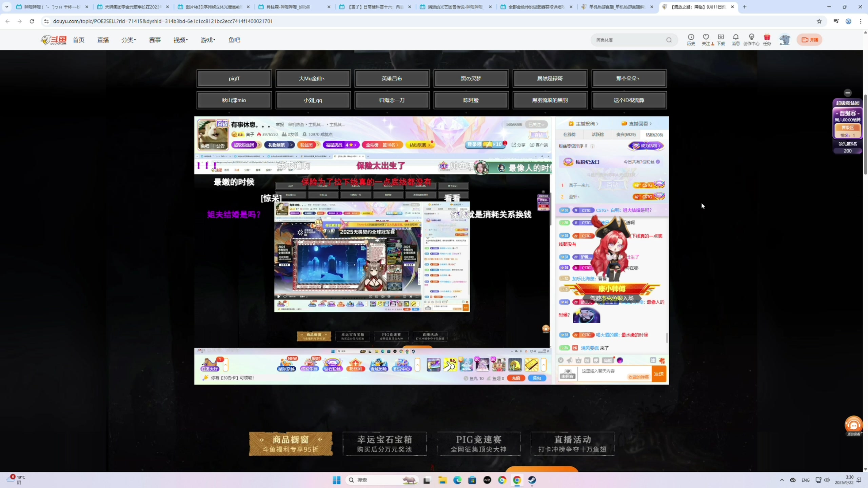Click the 开播 start streaming button
Image resolution: width=868 pixels, height=488 pixels.
[x=809, y=40]
